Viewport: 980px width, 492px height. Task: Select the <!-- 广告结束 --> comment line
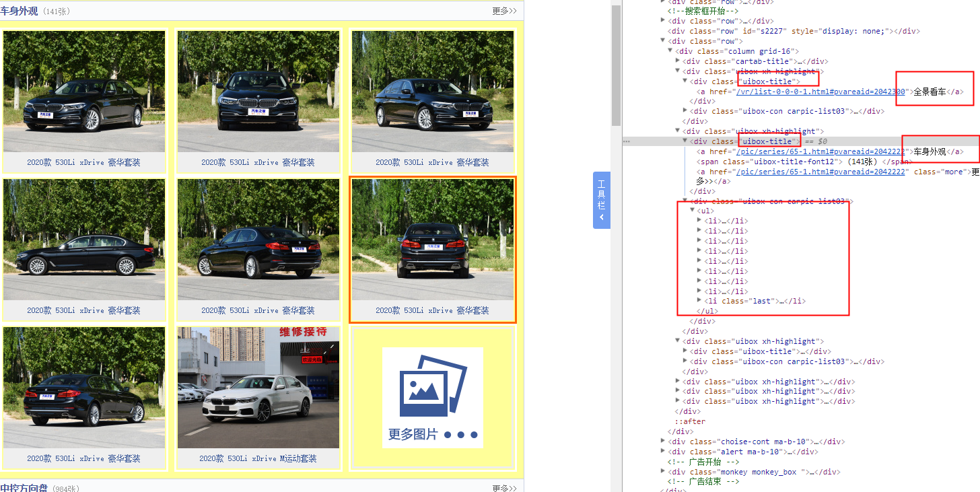[x=703, y=482]
